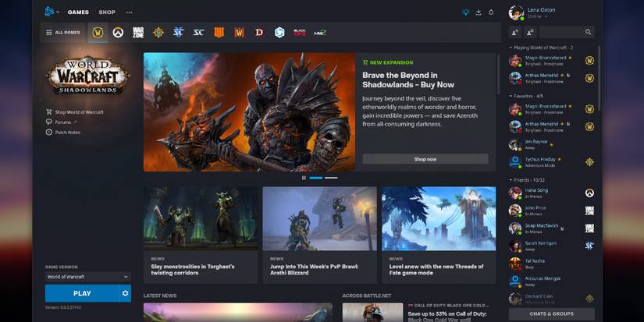Image resolution: width=644 pixels, height=322 pixels.
Task: Click the Overwatch icon beside Hana Song
Action: click(x=589, y=193)
